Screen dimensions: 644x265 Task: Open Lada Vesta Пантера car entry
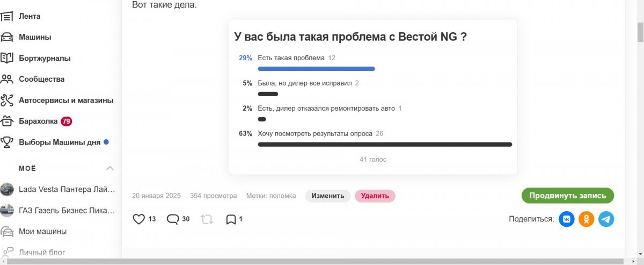67,189
